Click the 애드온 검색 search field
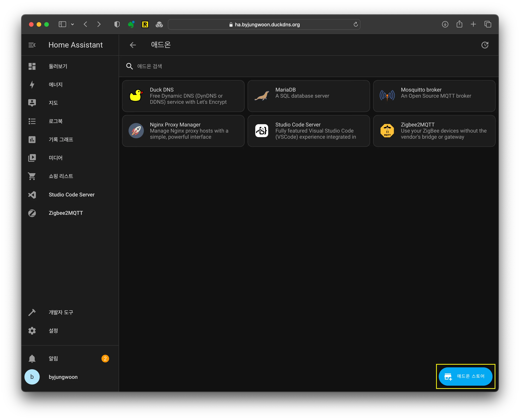Image resolution: width=520 pixels, height=420 pixels. pyautogui.click(x=308, y=66)
